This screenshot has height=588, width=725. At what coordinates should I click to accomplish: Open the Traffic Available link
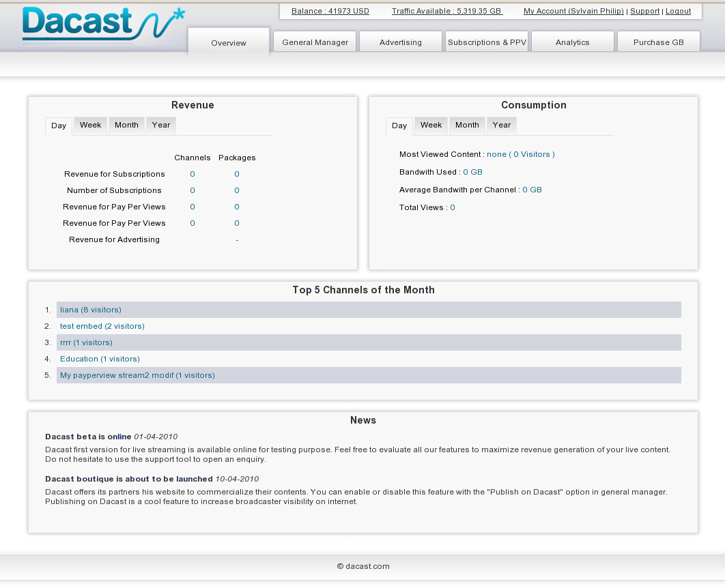447,11
